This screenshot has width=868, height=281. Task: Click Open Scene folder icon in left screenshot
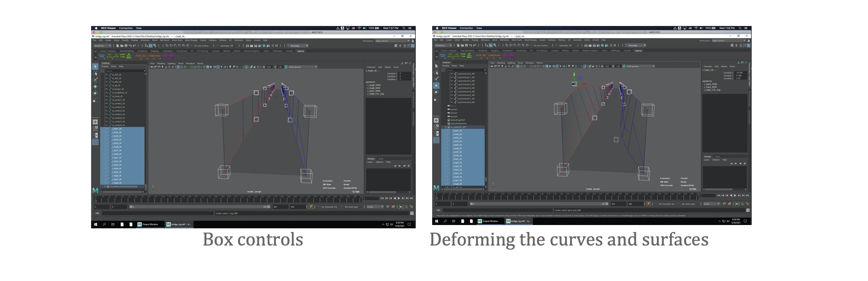coord(121,46)
